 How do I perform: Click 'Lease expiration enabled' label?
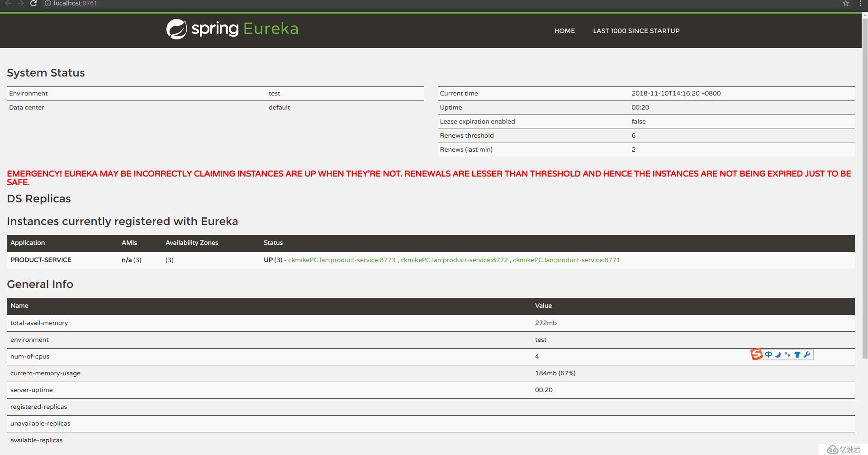[x=477, y=121]
